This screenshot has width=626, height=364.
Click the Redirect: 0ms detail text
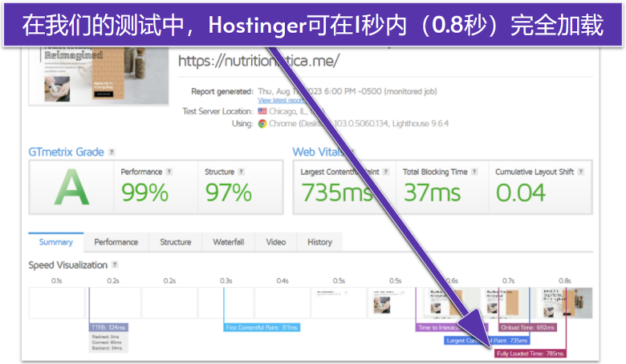(x=105, y=337)
